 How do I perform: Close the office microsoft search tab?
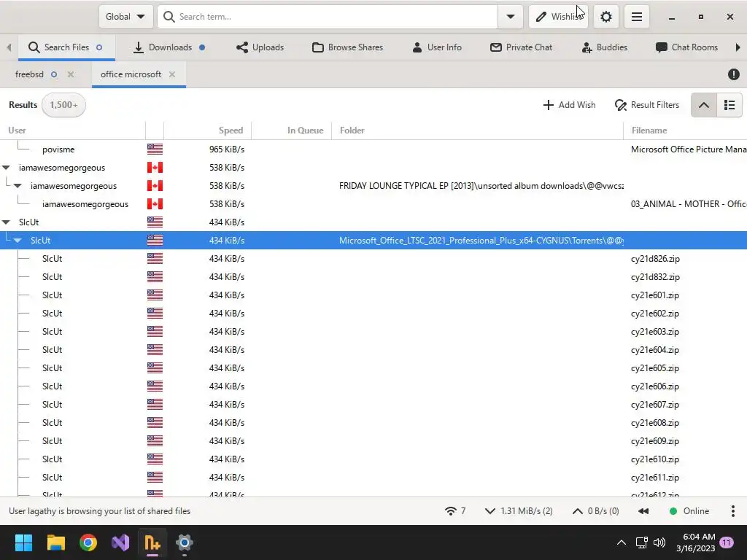[172, 74]
